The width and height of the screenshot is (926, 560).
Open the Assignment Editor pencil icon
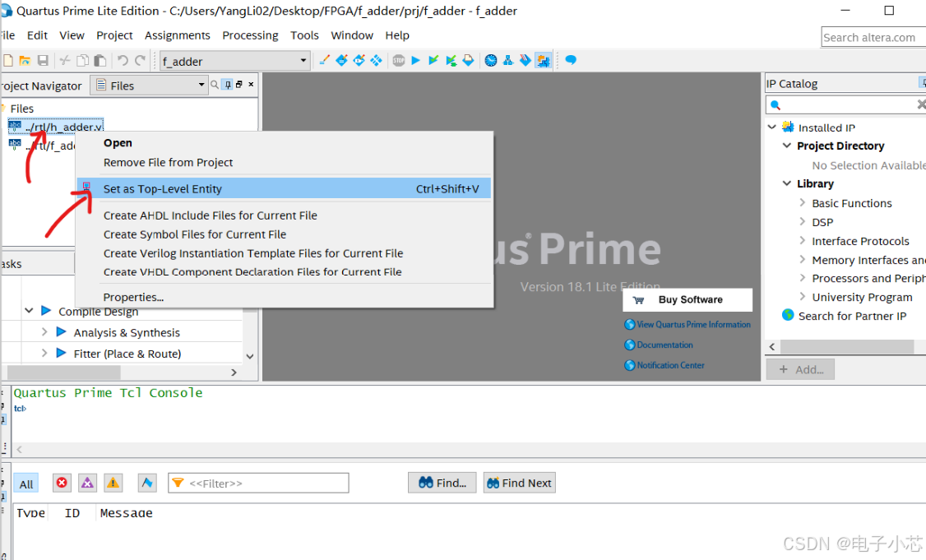coord(324,60)
